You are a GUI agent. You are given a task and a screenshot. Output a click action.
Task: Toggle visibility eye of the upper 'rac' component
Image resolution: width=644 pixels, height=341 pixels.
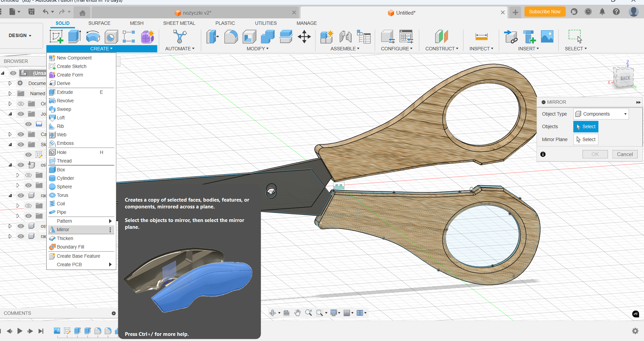click(x=21, y=195)
